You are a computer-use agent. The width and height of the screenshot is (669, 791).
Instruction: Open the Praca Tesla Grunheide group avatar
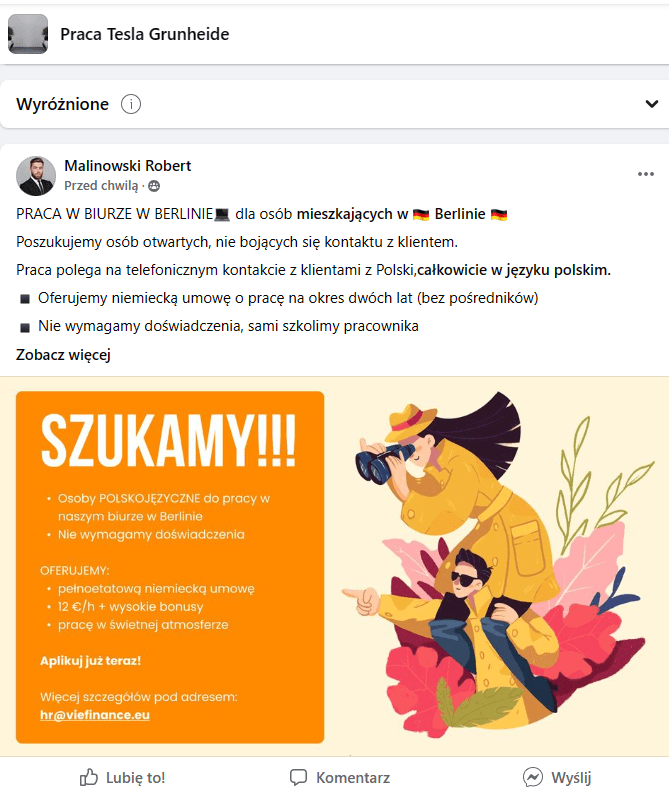pos(28,34)
